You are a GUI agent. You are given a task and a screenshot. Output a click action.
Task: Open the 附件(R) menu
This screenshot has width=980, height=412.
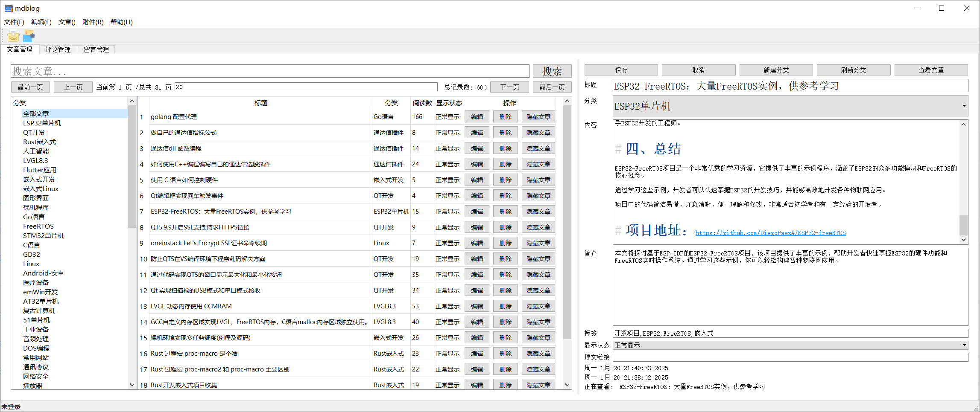[93, 22]
